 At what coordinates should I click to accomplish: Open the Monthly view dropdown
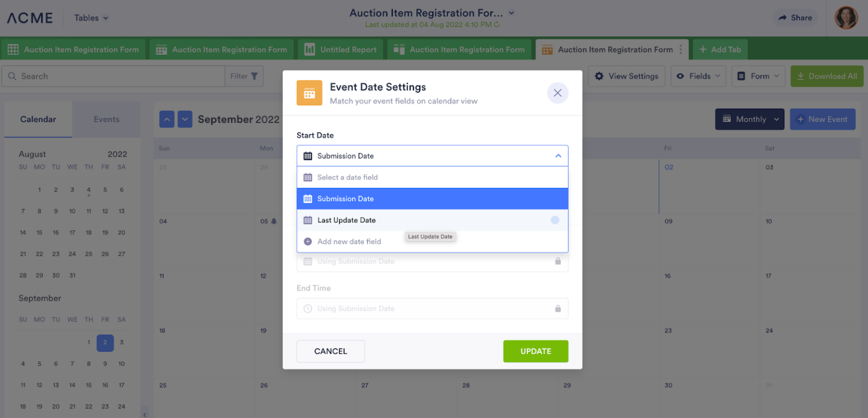tap(749, 119)
